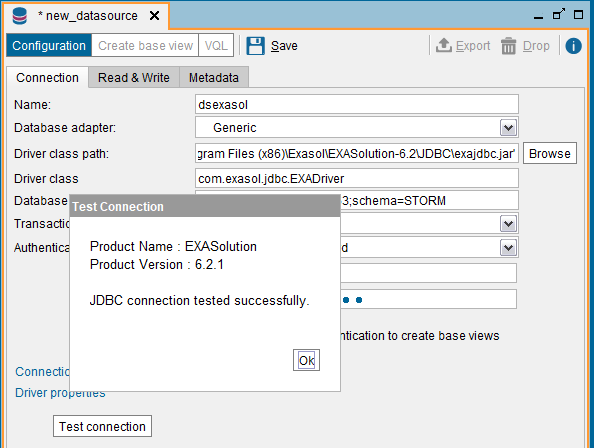Screen dimensions: 594x448
Task: Click the 'Driver class path:' label
Action: [x=61, y=154]
